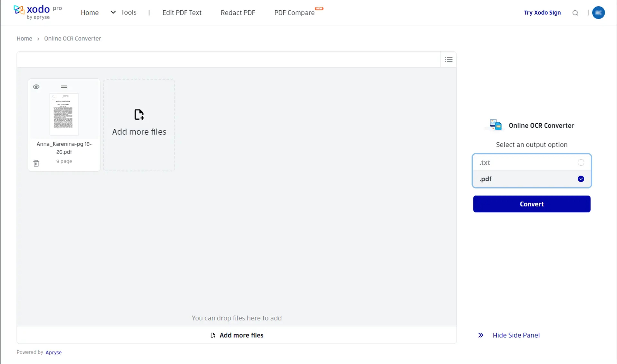Image resolution: width=617 pixels, height=364 pixels.
Task: Open the search magnifier icon
Action: click(x=575, y=13)
